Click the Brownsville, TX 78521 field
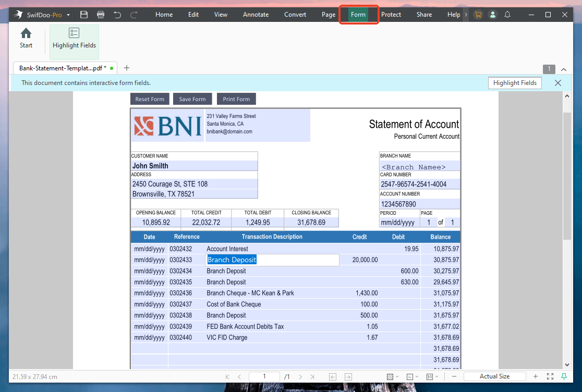This screenshot has height=392, width=582. pos(194,194)
